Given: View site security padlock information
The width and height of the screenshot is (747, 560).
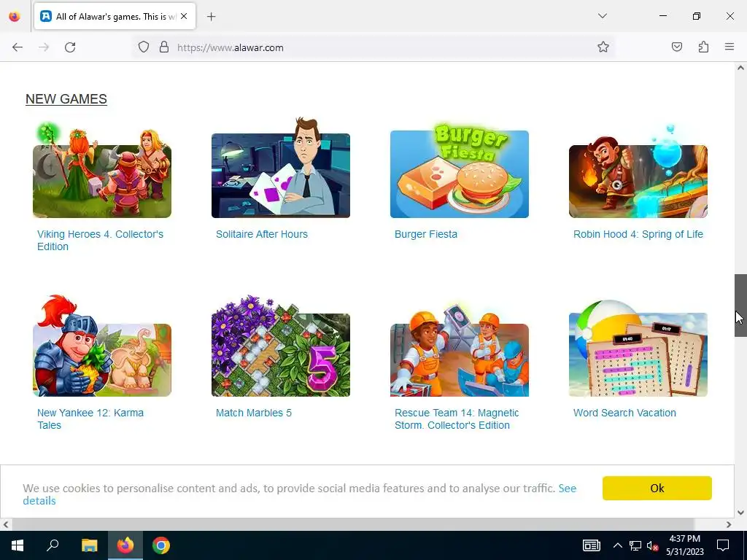Looking at the screenshot, I should point(164,47).
